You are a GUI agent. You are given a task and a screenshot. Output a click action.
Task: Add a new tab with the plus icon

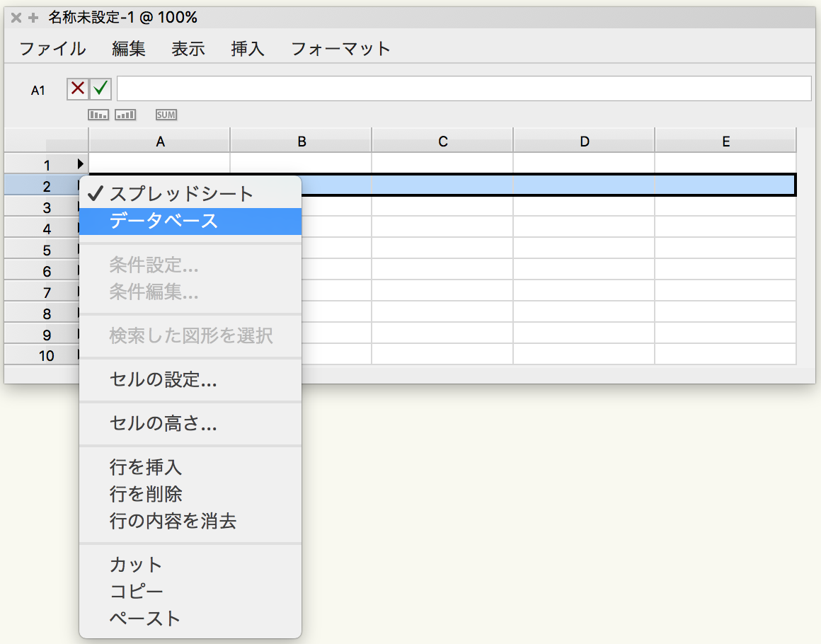click(x=33, y=18)
